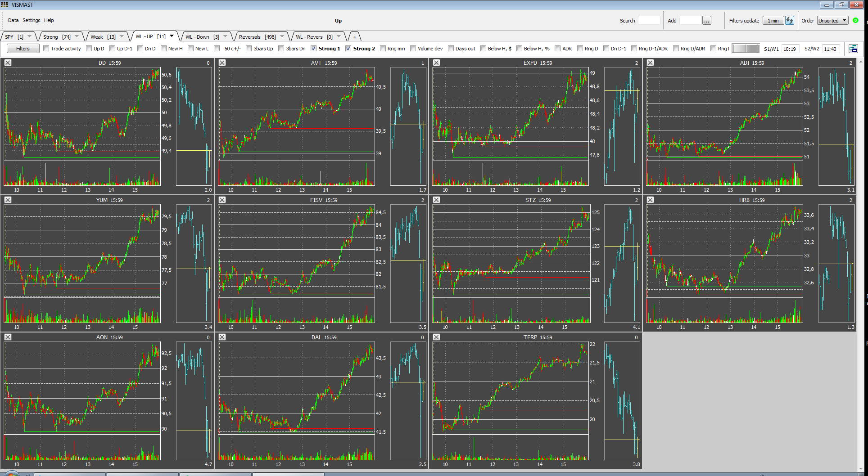Expand the WL - UP tab dropdown arrow
This screenshot has width=868, height=476.
tap(172, 36)
